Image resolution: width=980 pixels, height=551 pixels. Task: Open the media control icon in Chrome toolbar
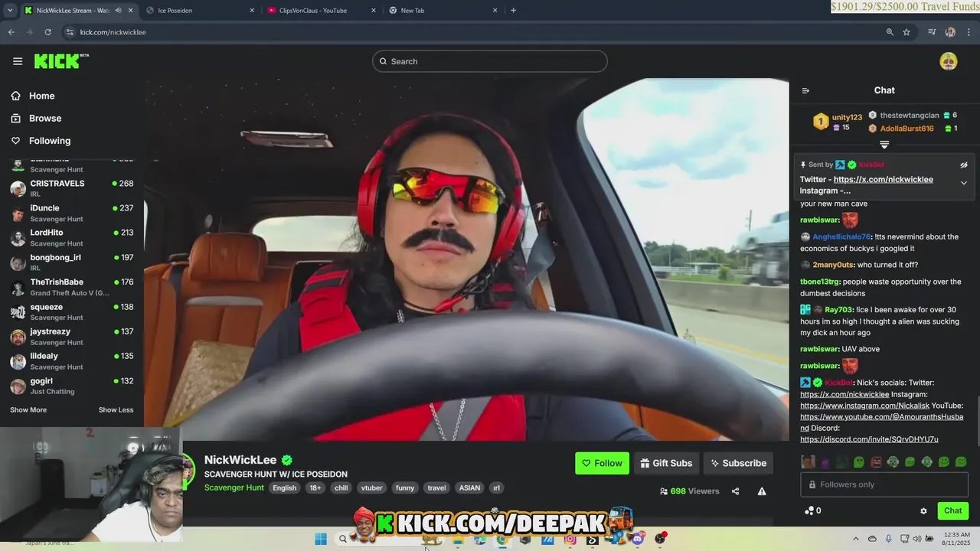tap(932, 32)
